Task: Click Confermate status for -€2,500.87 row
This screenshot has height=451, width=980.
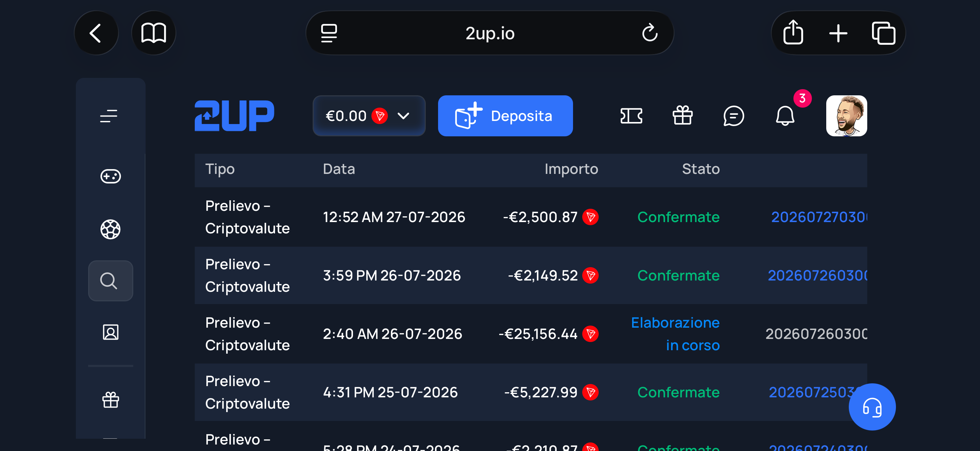Action: click(678, 217)
